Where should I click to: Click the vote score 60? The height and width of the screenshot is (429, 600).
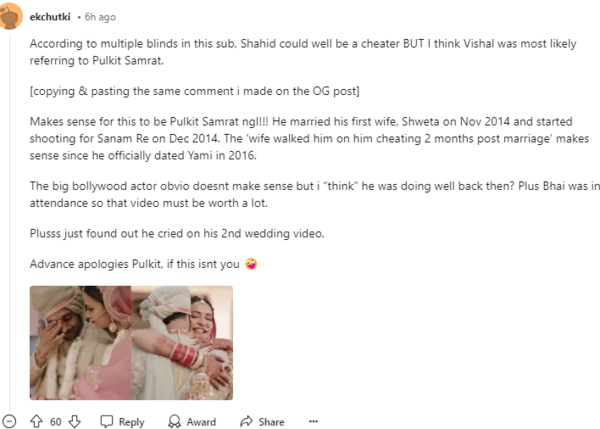(56, 421)
